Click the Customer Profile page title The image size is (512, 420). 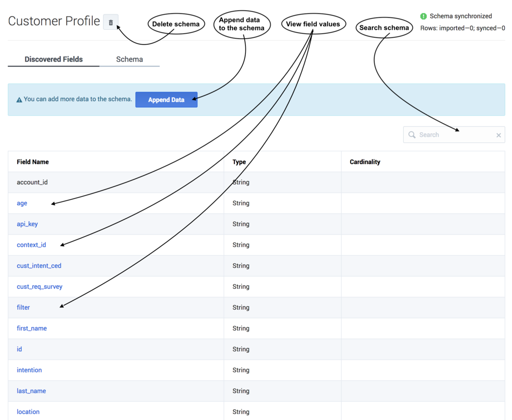[54, 21]
